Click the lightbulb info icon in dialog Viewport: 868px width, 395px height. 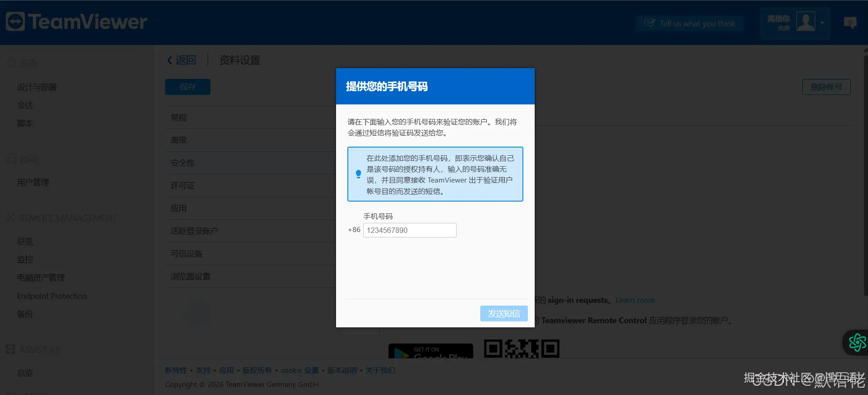[358, 174]
